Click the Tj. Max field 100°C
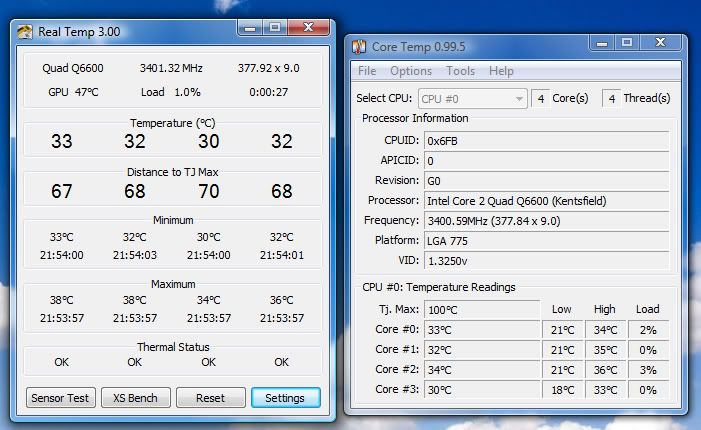701x430 pixels. pos(482,309)
